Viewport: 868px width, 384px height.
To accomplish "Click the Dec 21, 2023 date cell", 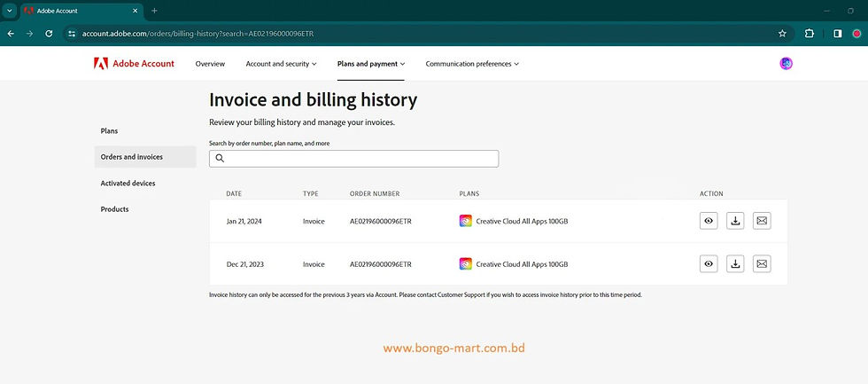I will [245, 264].
